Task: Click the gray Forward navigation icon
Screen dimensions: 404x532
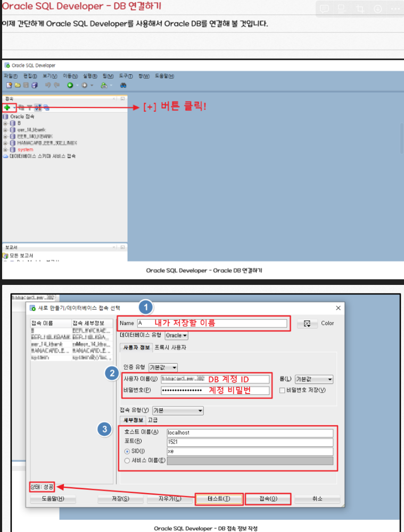Action: point(85,85)
